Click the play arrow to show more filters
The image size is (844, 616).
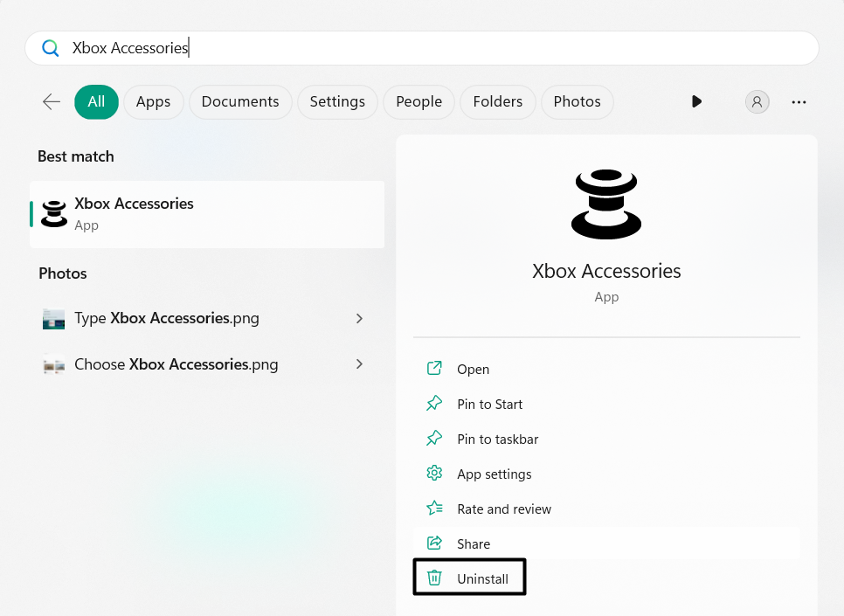point(696,101)
